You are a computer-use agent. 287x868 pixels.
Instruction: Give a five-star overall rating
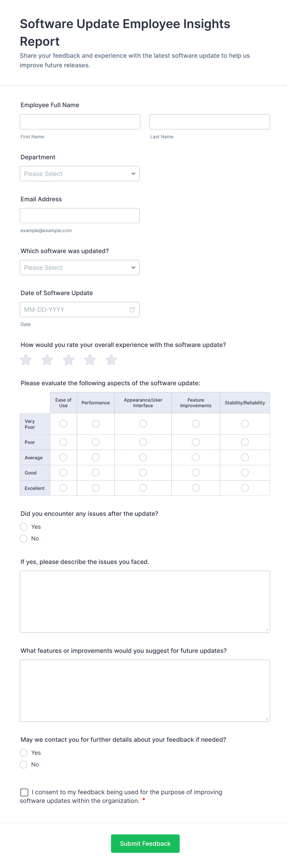111,360
